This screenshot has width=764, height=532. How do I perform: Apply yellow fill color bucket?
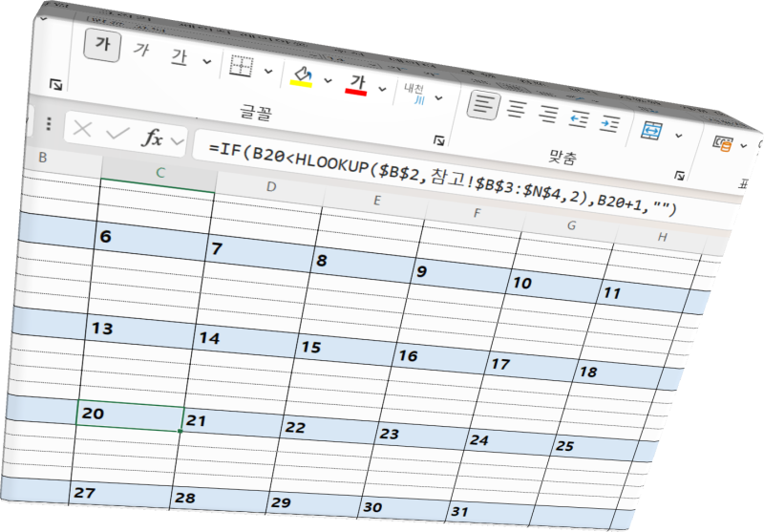(x=302, y=77)
